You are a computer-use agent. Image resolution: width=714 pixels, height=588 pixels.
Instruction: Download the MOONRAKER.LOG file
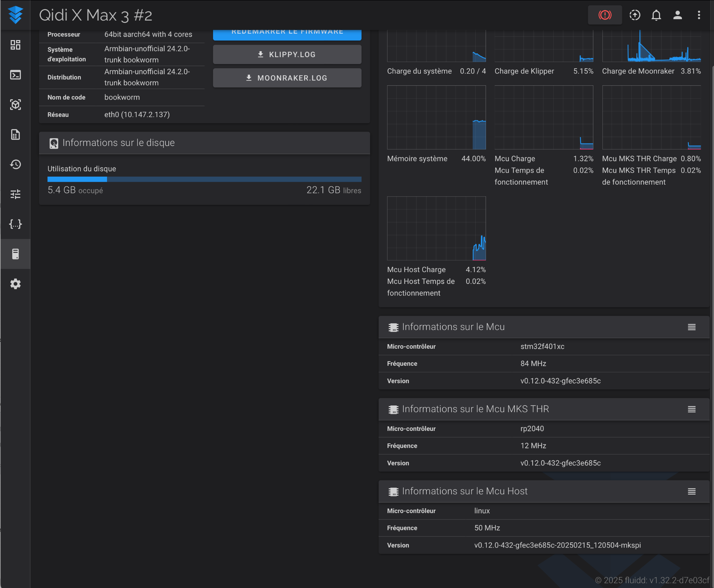click(x=287, y=78)
